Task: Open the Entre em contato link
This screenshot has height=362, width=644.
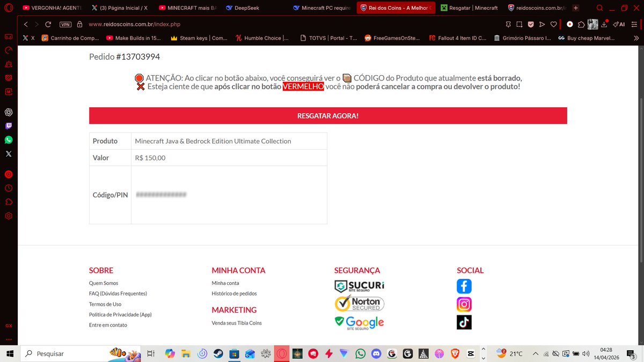Action: click(108, 325)
